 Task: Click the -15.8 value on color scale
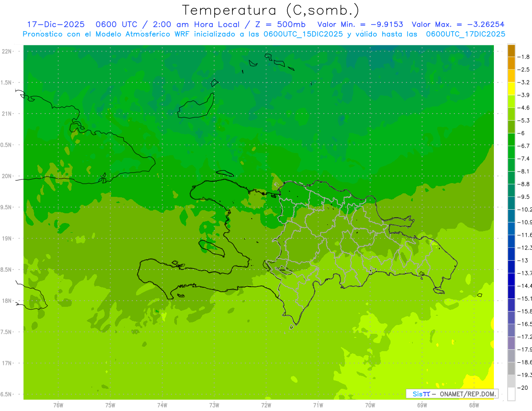coord(524,311)
